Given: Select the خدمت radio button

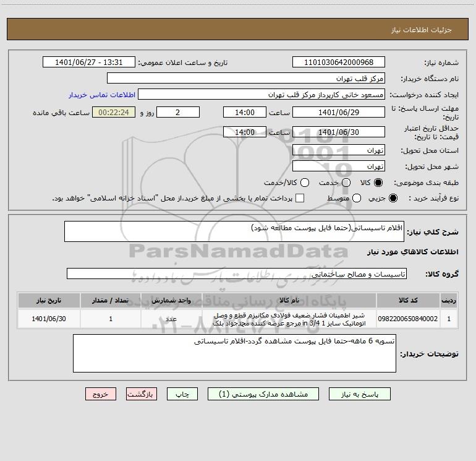Looking at the screenshot, I should click(346, 183).
